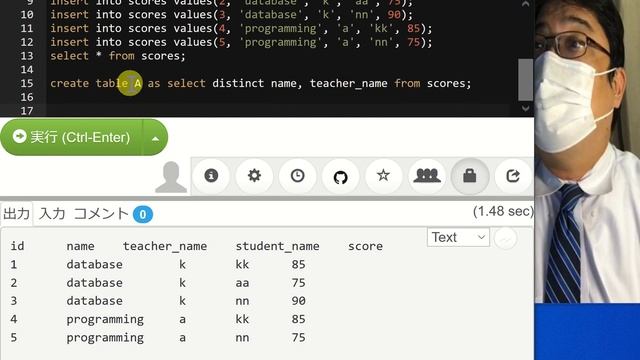The height and width of the screenshot is (360, 640).
Task: Switch to the 出力 tab
Action: [16, 213]
